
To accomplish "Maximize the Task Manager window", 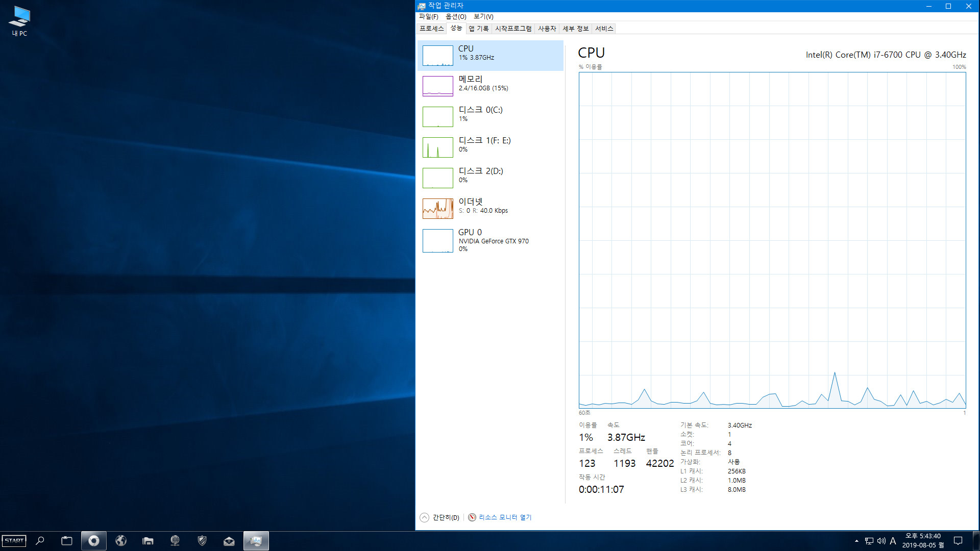I will (x=948, y=6).
